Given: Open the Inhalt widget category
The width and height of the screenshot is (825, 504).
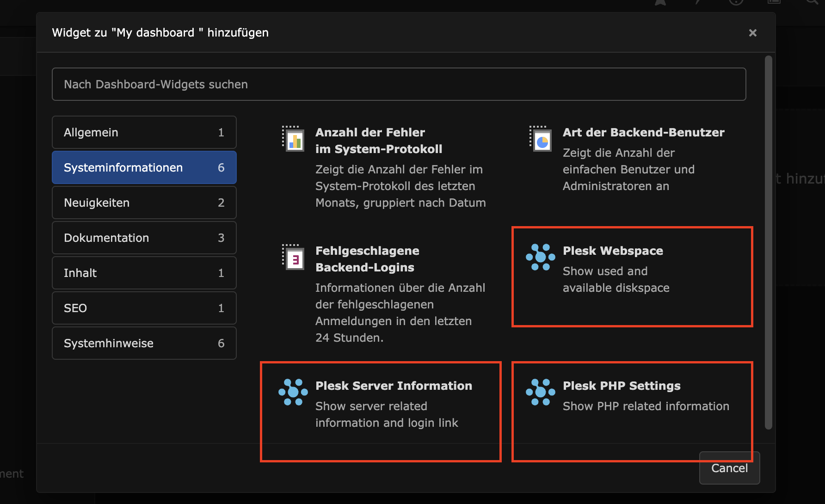Looking at the screenshot, I should [144, 273].
